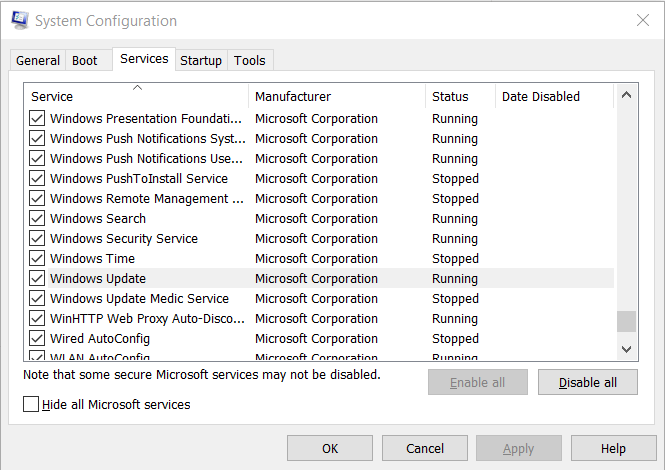This screenshot has width=665, height=470.
Task: Open Help for System Configuration
Action: point(613,448)
